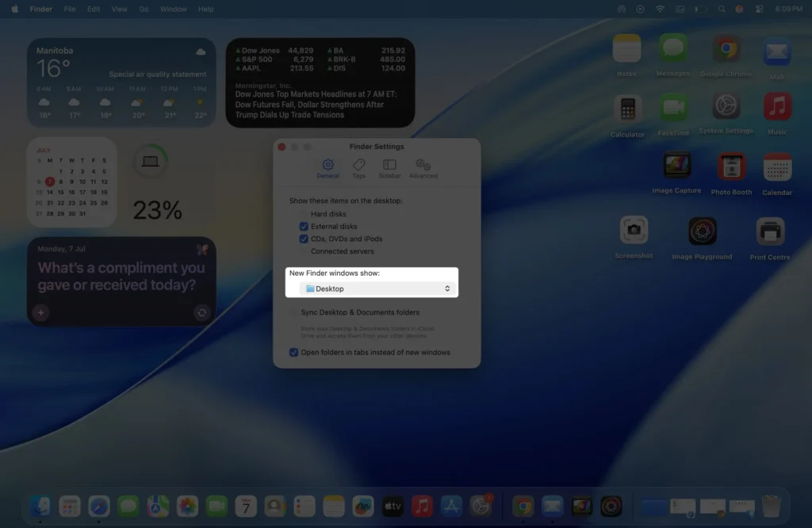Launch Print Centre from the desktop
The width and height of the screenshot is (812, 528).
(770, 232)
